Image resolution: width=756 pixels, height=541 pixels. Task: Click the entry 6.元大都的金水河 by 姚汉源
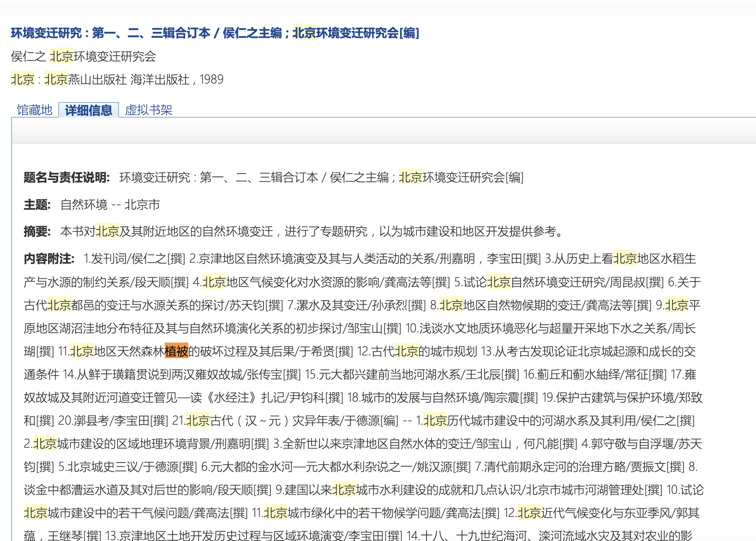click(x=336, y=467)
